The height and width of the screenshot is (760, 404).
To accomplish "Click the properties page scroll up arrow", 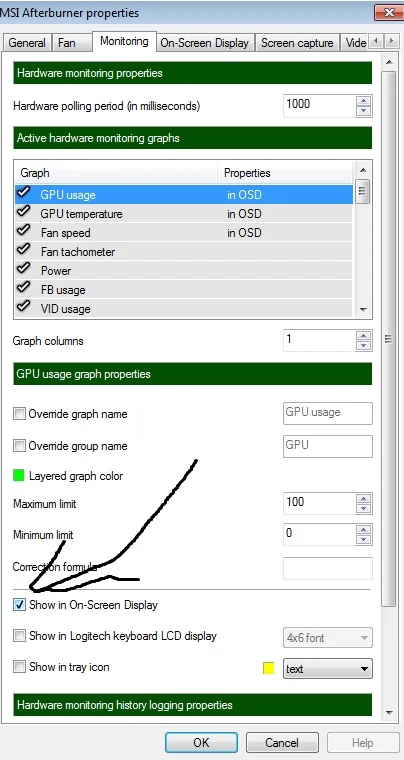I will pos(388,63).
